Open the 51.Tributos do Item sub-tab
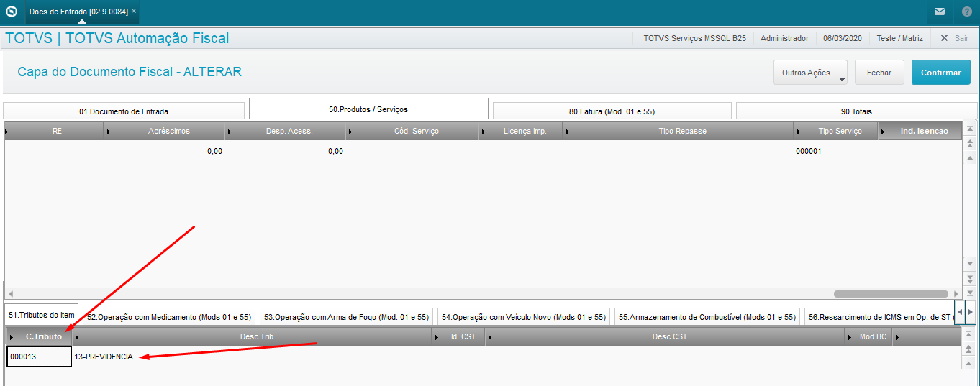 coord(42,315)
